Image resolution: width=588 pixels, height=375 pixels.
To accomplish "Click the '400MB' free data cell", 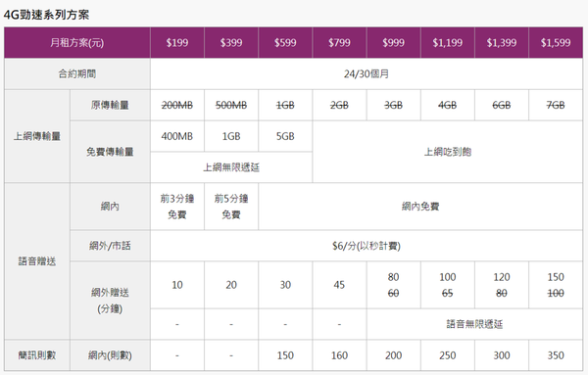I will click(x=177, y=136).
